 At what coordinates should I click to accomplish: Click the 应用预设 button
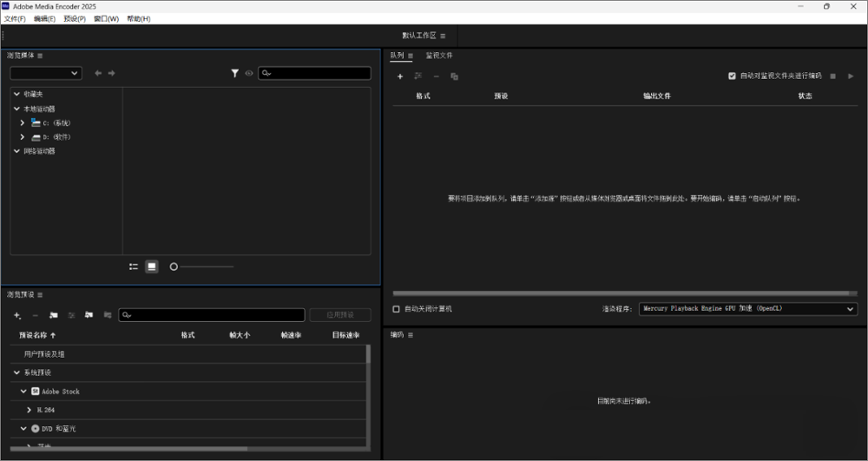[340, 315]
